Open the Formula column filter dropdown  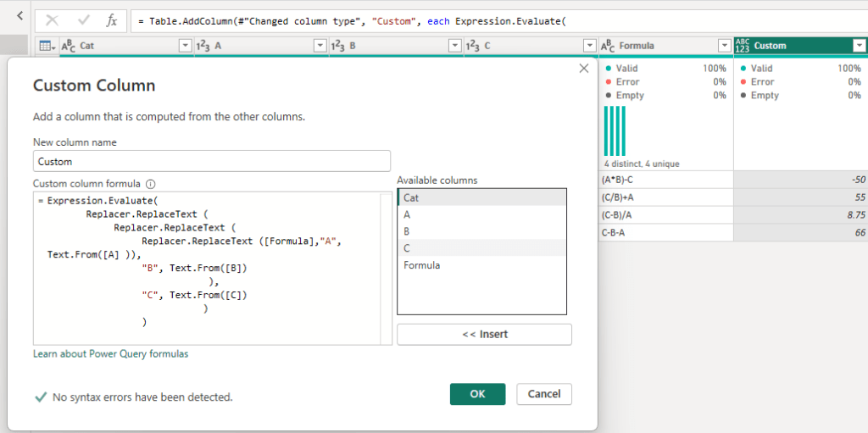[723, 46]
